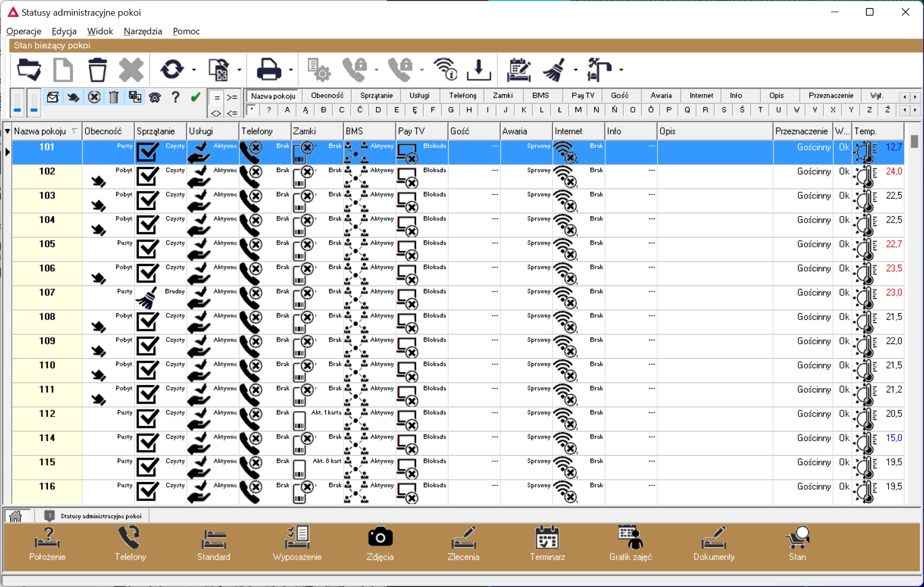Click the equals operator button
Screen dimensions: 924x587
click(x=217, y=98)
